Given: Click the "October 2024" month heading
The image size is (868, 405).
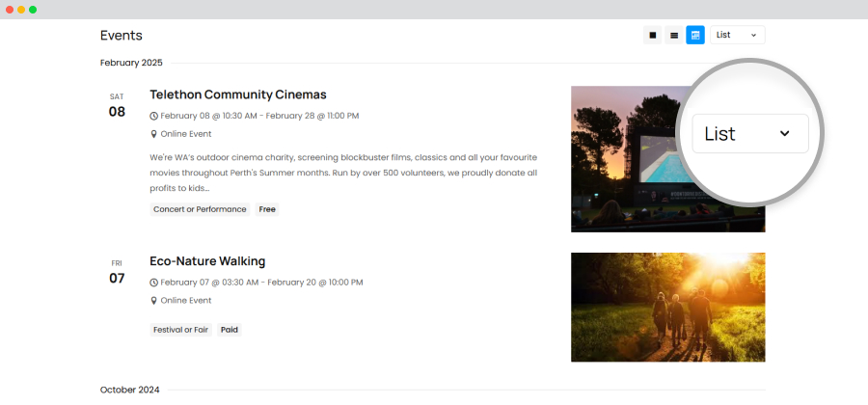Looking at the screenshot, I should [129, 390].
